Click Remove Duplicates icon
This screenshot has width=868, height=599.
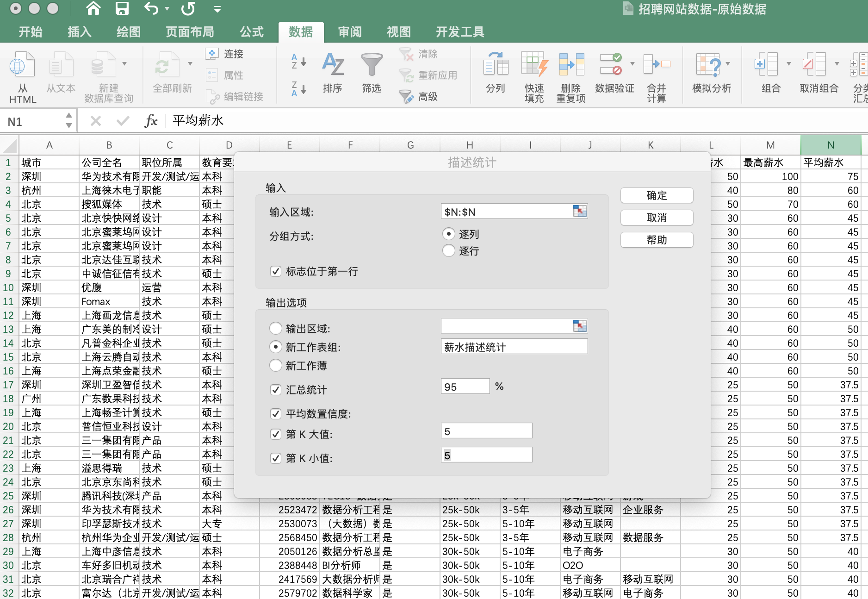pos(571,65)
